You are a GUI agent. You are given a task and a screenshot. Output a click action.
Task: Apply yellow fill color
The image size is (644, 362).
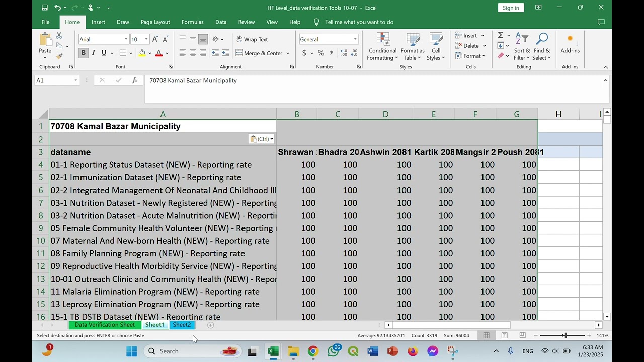142,53
